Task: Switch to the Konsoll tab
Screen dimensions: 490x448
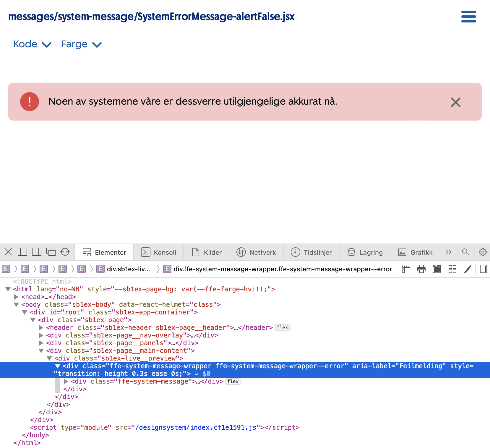Action: pyautogui.click(x=159, y=252)
